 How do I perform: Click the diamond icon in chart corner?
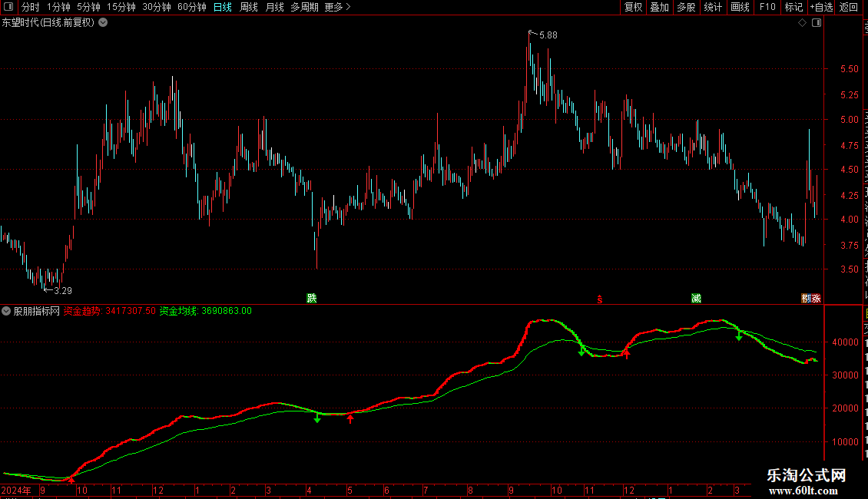pos(802,23)
